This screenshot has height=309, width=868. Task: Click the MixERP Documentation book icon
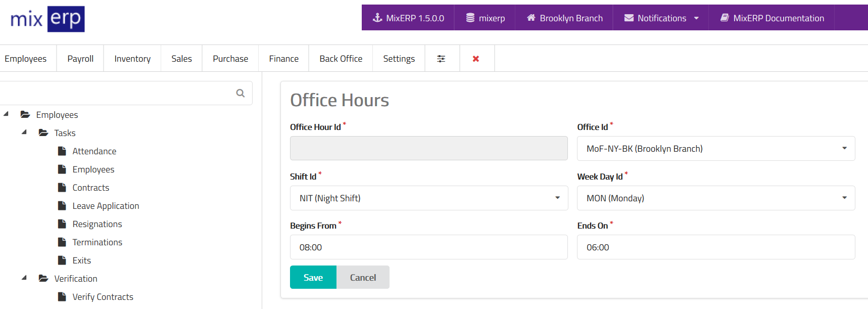[725, 18]
